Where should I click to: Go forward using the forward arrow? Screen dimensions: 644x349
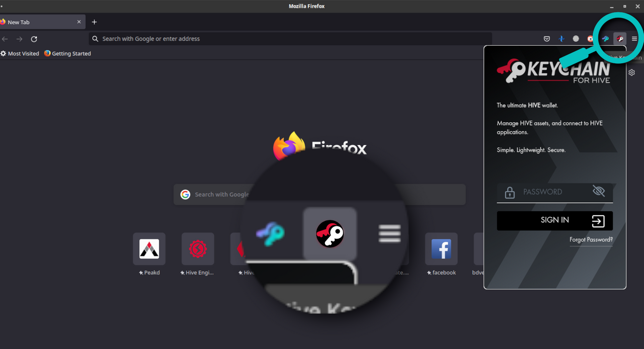click(x=20, y=39)
